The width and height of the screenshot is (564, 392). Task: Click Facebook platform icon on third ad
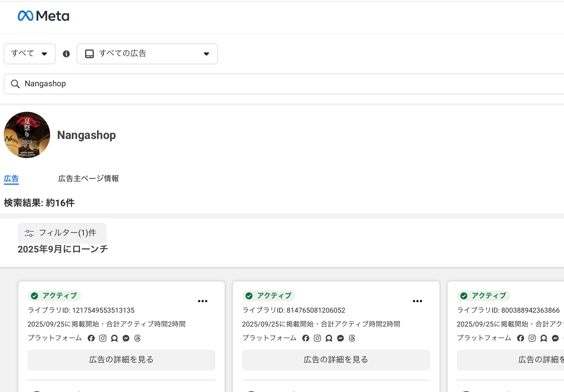521,338
